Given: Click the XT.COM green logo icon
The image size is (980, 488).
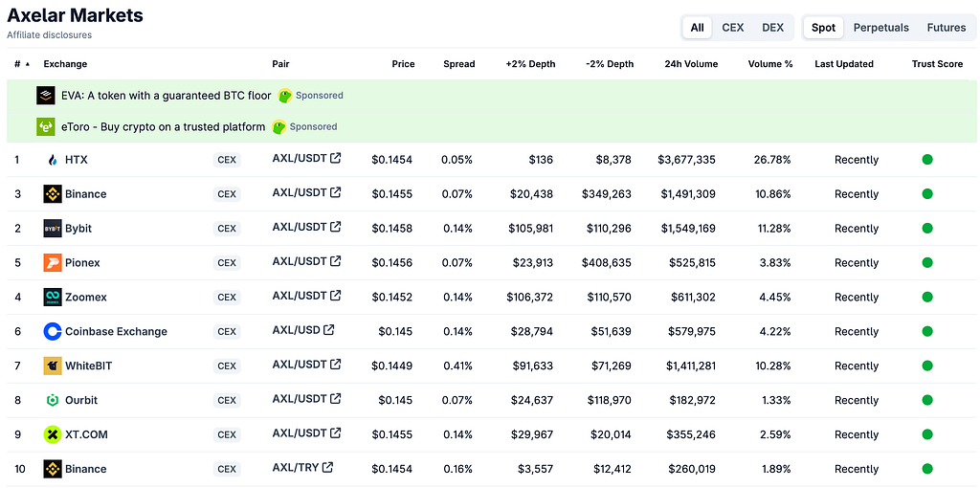Looking at the screenshot, I should tap(53, 434).
